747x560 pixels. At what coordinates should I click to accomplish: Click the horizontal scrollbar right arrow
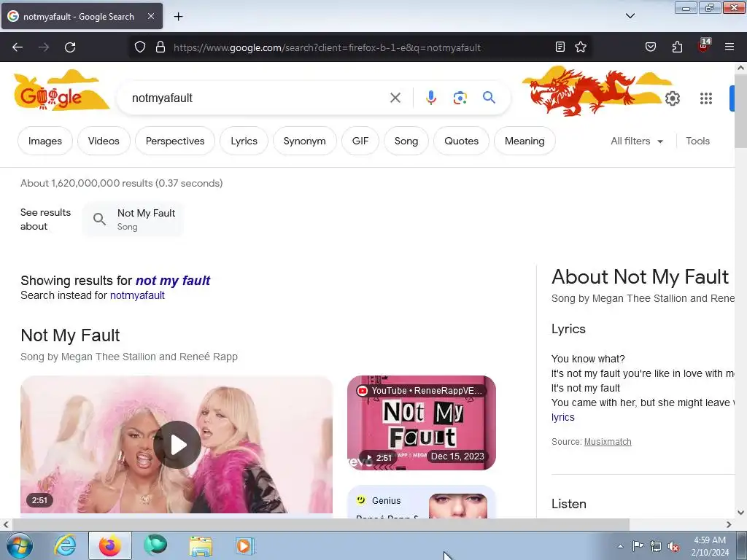tap(729, 524)
